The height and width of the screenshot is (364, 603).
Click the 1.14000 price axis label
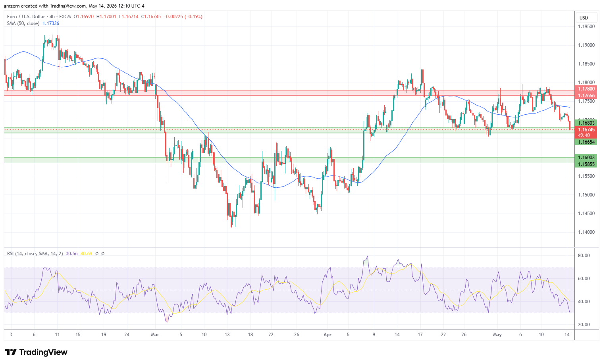[586, 232]
